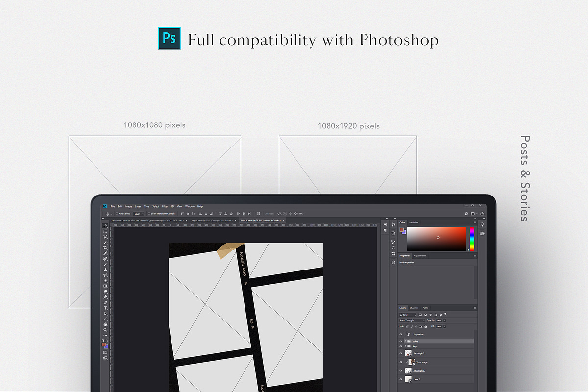This screenshot has height=392, width=588.
Task: Click the hue spectrum slider bar
Action: [x=472, y=239]
